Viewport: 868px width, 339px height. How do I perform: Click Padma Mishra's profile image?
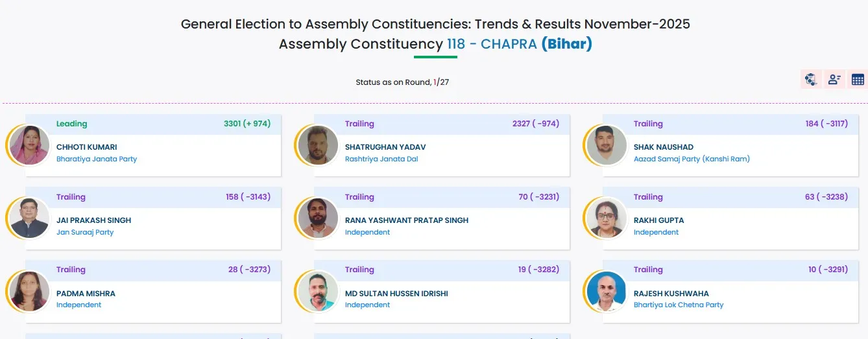tap(29, 291)
